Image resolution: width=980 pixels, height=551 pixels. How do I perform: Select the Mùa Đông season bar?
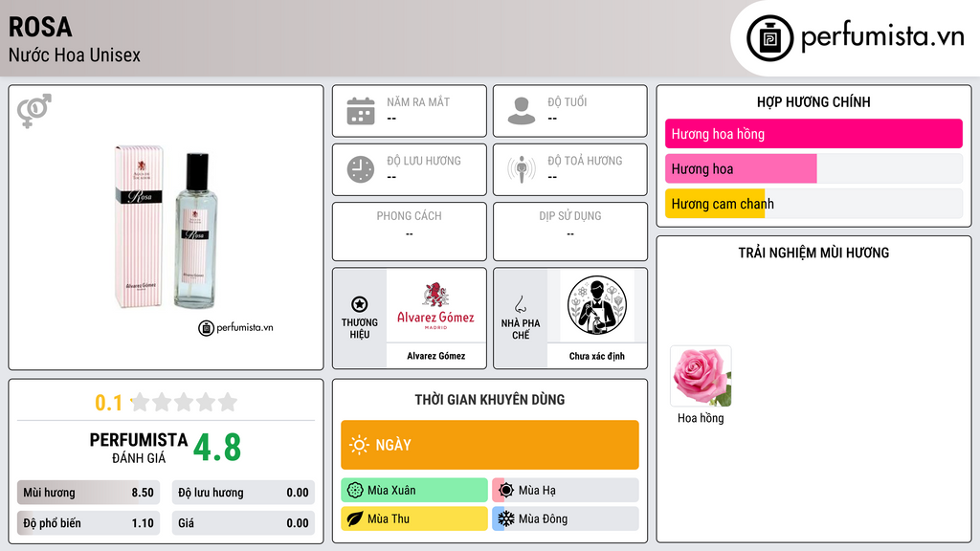(566, 518)
